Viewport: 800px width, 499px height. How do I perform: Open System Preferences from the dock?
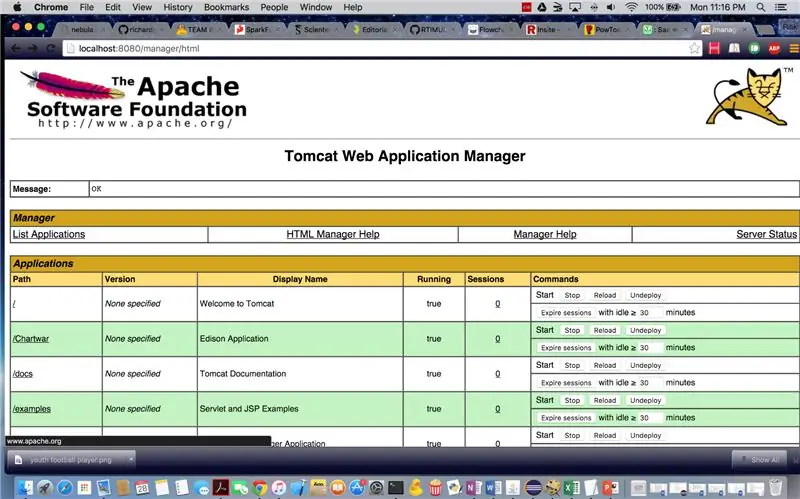point(376,488)
